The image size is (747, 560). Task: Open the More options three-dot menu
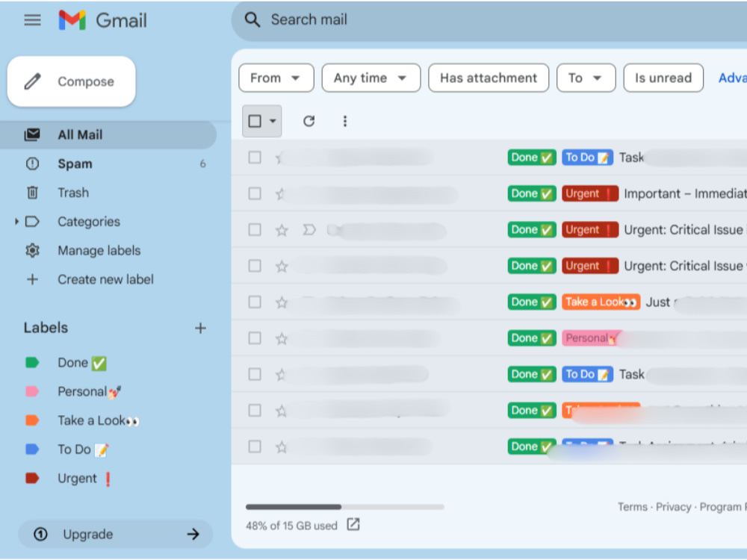pos(345,121)
